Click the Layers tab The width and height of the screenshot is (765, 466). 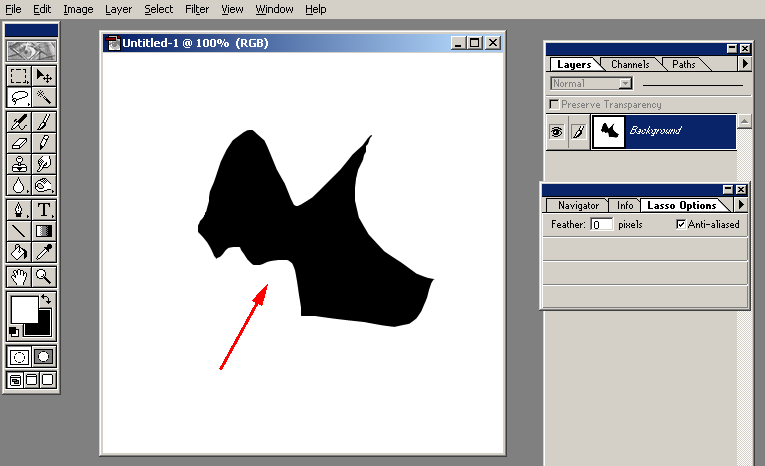574,64
